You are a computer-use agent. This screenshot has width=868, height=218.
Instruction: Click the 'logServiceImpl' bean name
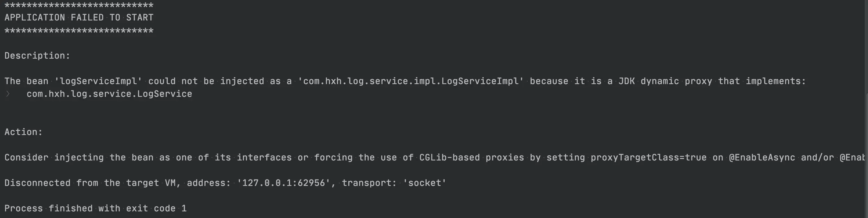(x=98, y=81)
